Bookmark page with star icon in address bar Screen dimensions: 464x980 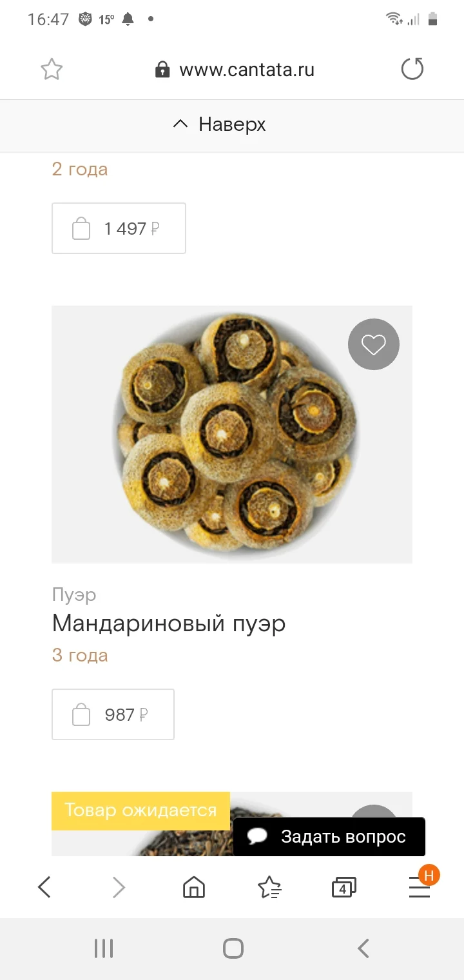point(52,69)
